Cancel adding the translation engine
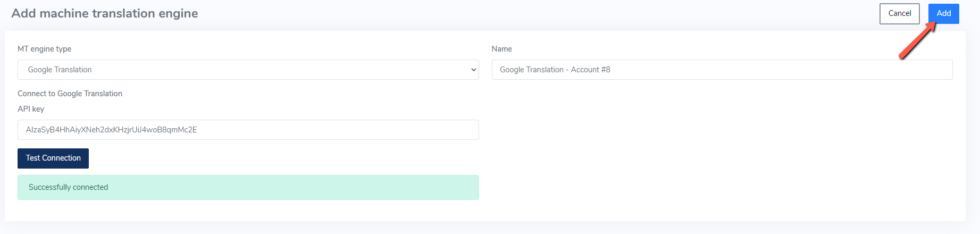This screenshot has height=234, width=980. (x=899, y=14)
